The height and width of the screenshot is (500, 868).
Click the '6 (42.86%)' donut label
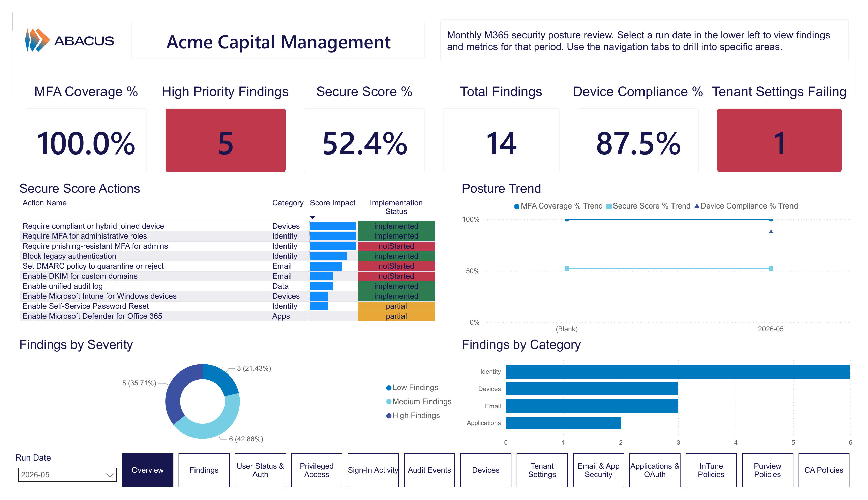[246, 439]
